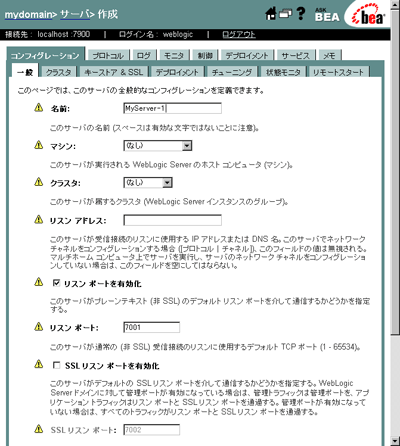Open the Ask BEA logo link

(327, 15)
